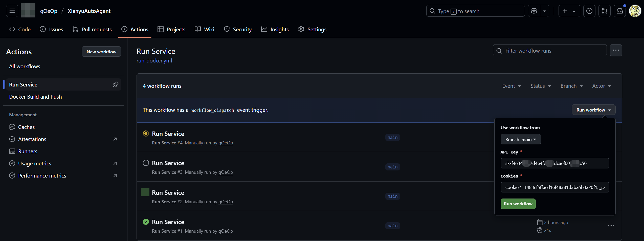Open pull requests icon in header
The width and height of the screenshot is (644, 241).
click(604, 11)
